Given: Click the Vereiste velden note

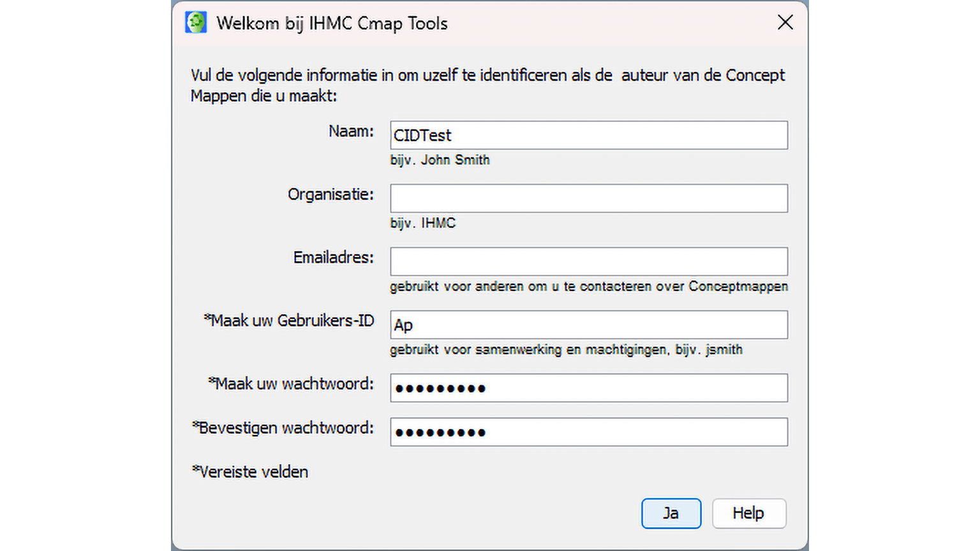Looking at the screenshot, I should pyautogui.click(x=250, y=472).
